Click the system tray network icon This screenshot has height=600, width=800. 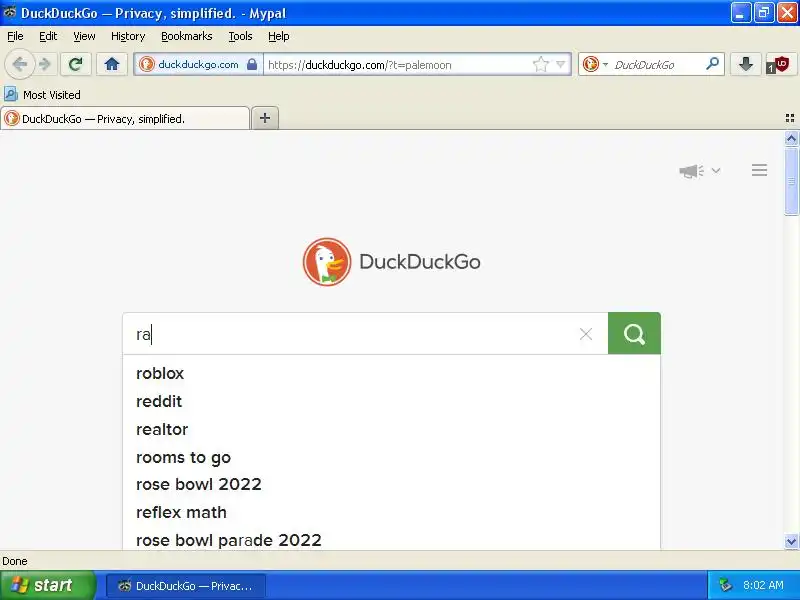pos(725,585)
